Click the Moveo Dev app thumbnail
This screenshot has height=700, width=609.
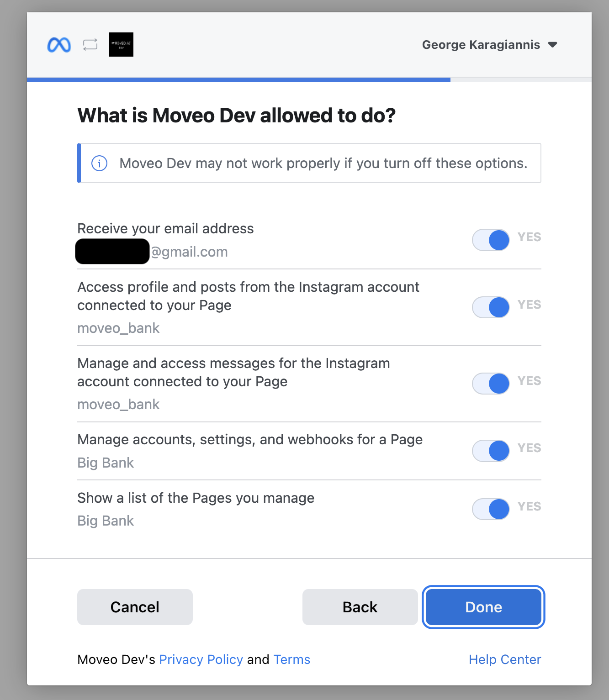pos(121,45)
